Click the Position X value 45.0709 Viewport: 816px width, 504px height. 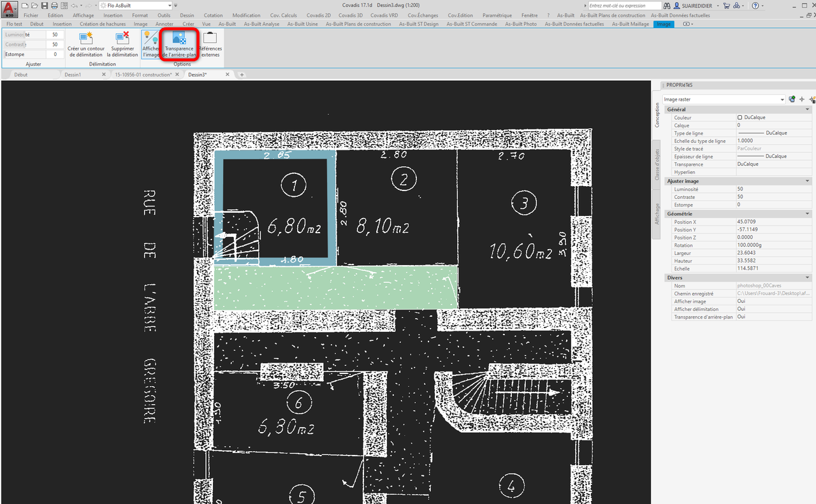click(775, 222)
